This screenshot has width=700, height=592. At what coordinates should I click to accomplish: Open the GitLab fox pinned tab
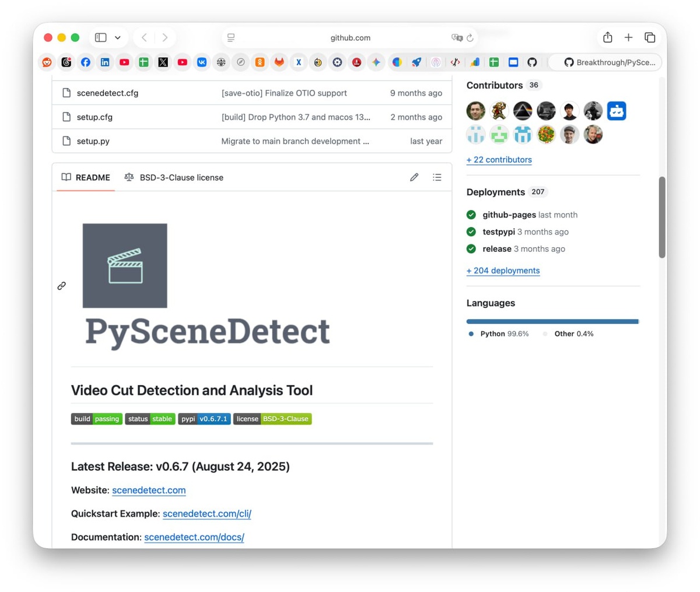279,62
